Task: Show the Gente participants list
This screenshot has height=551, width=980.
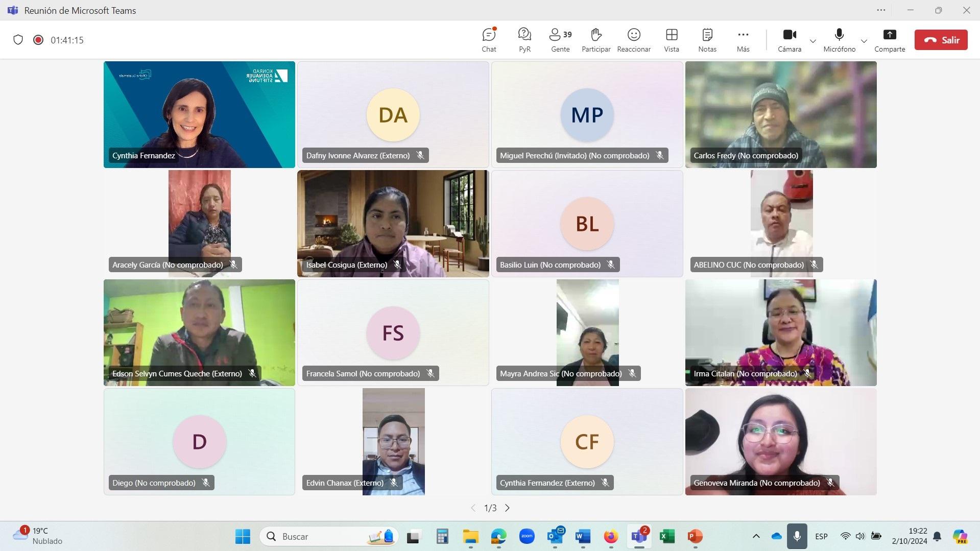Action: point(560,40)
